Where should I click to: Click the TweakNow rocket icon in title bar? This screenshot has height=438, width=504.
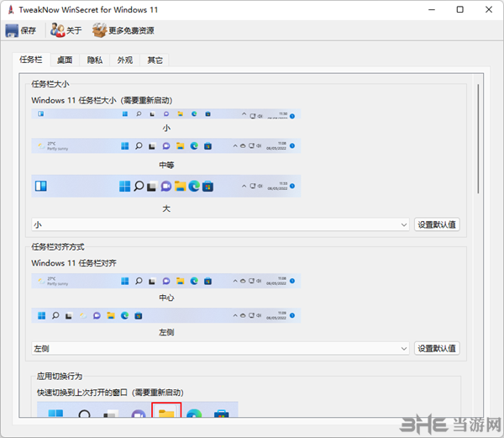(11, 9)
